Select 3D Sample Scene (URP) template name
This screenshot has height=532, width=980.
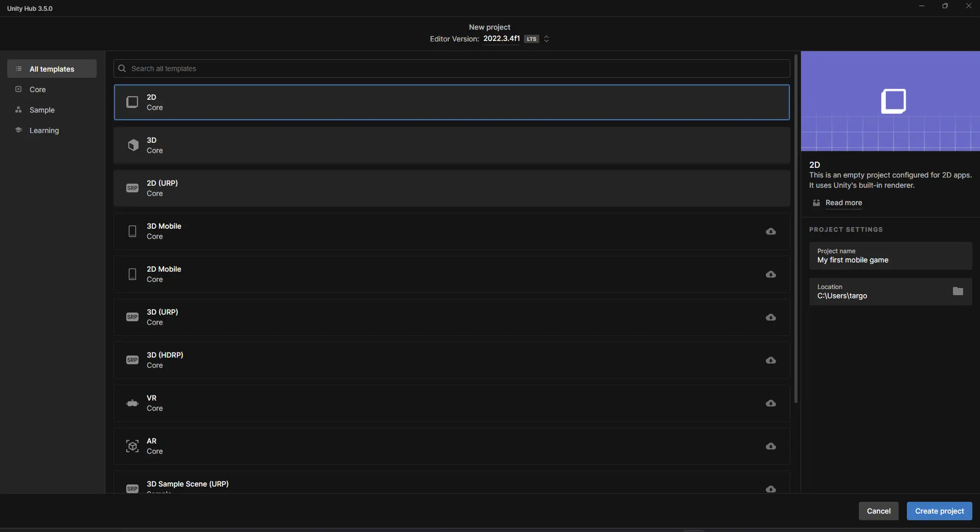pos(187,484)
